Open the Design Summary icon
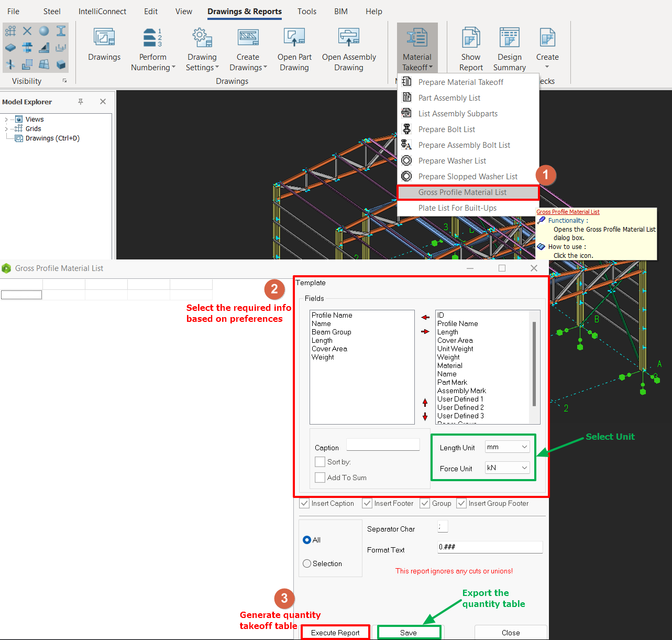The width and height of the screenshot is (672, 640). tap(509, 38)
